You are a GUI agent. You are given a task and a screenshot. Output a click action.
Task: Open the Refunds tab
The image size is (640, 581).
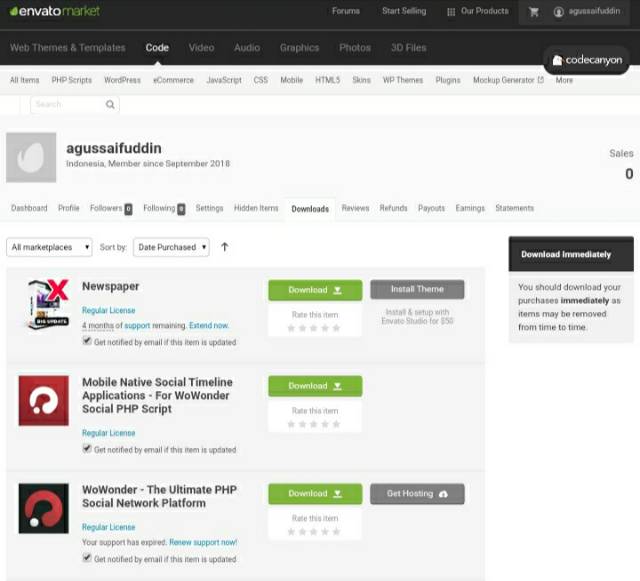click(x=393, y=208)
